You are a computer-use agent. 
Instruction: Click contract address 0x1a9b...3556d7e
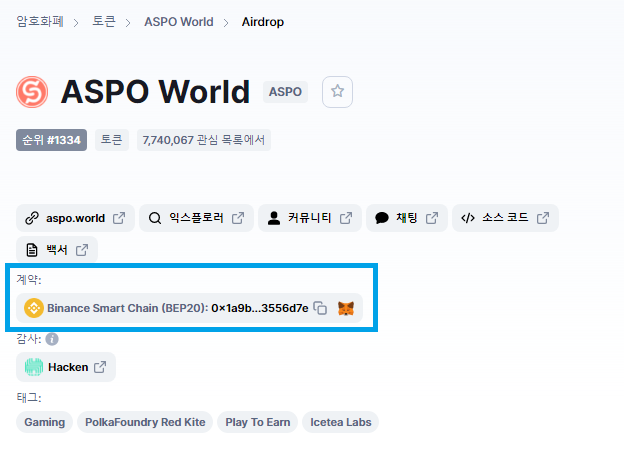point(259,308)
